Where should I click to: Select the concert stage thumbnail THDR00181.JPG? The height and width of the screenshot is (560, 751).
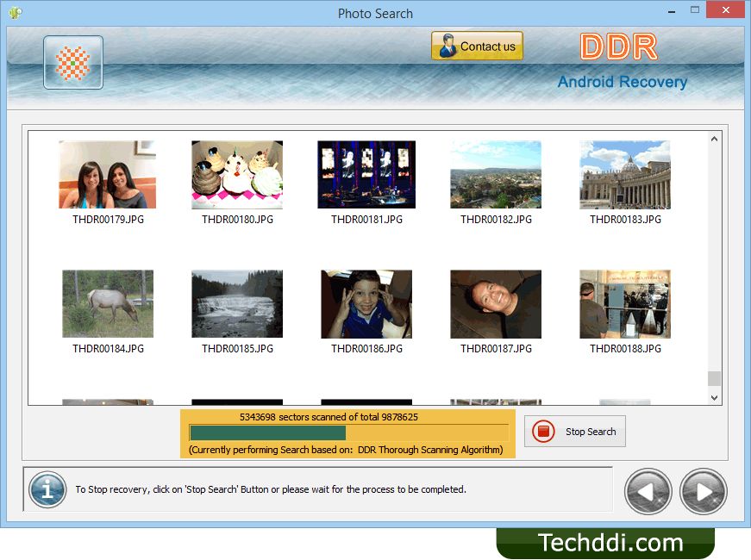click(366, 175)
